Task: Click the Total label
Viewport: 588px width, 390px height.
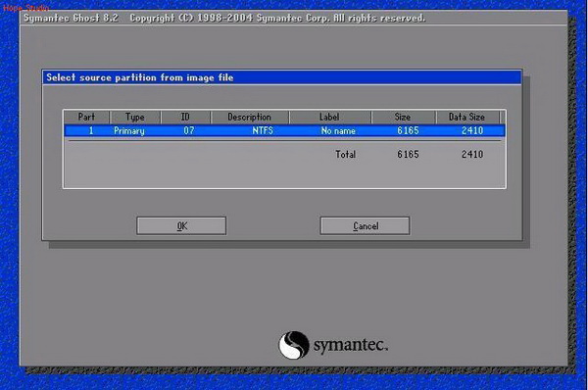Action: point(345,154)
